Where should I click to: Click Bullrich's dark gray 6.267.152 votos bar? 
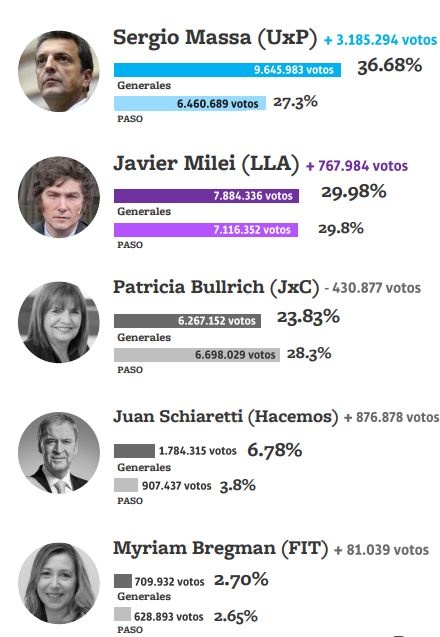click(187, 321)
